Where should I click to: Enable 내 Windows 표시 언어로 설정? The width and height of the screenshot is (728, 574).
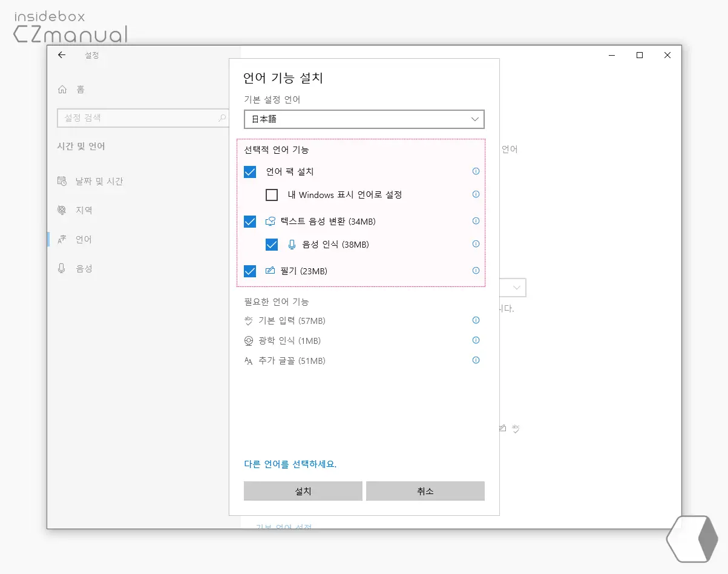271,194
